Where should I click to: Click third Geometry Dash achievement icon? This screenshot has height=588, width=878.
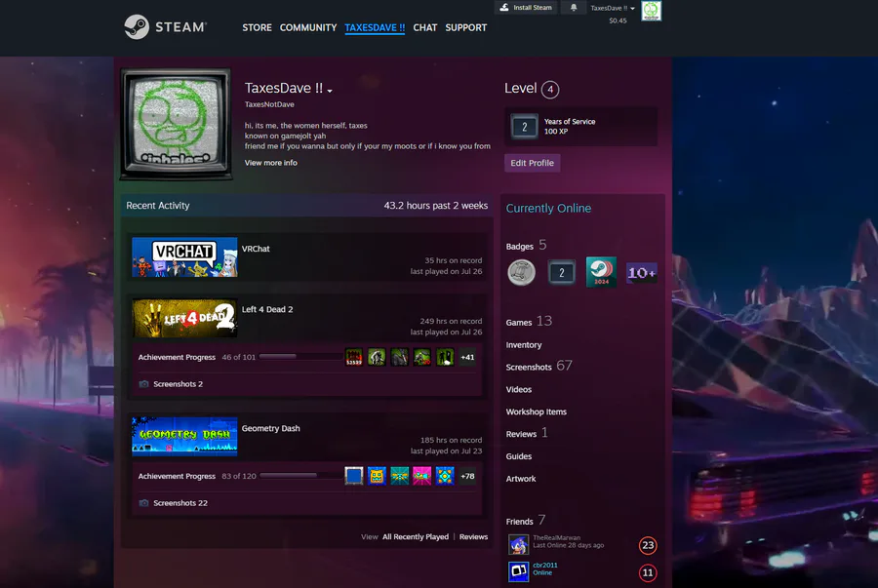[x=400, y=476]
